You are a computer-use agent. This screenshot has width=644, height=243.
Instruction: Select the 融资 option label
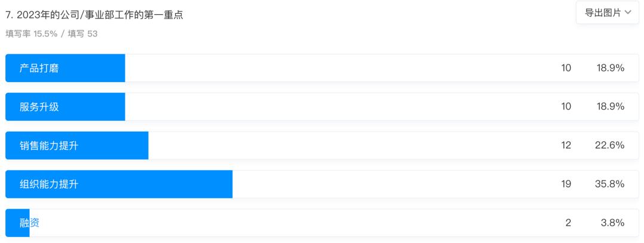30,223
